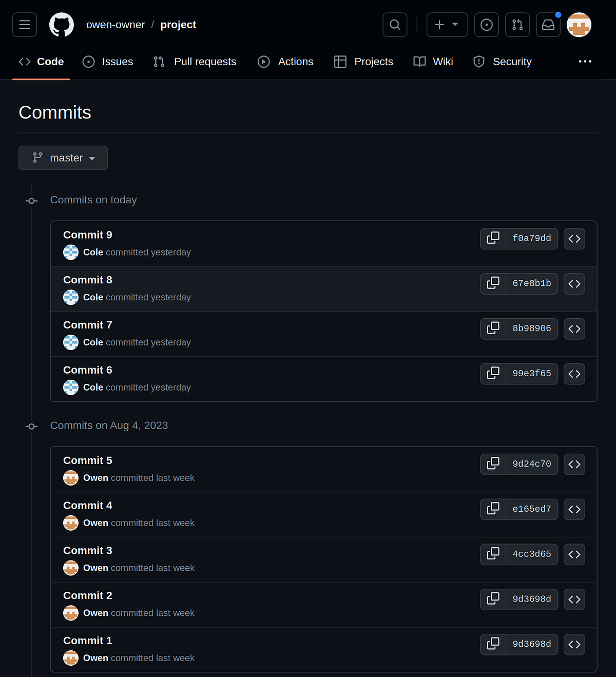Open the notifications inbox icon
This screenshot has width=616, height=677.
coord(548,24)
